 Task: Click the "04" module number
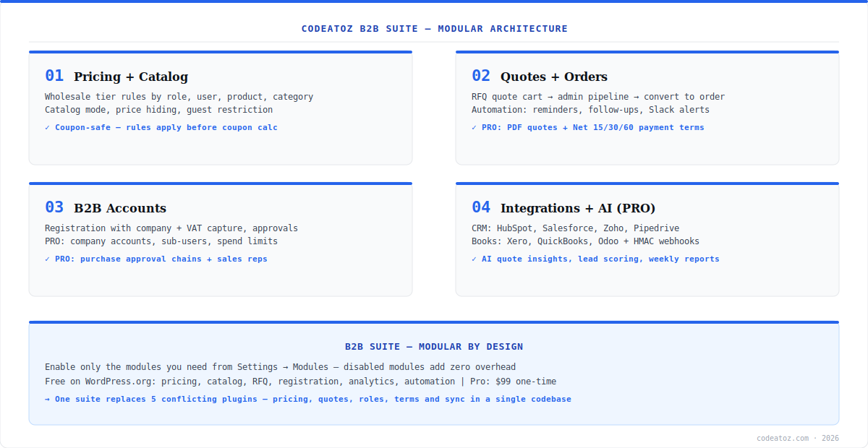pyautogui.click(x=481, y=207)
